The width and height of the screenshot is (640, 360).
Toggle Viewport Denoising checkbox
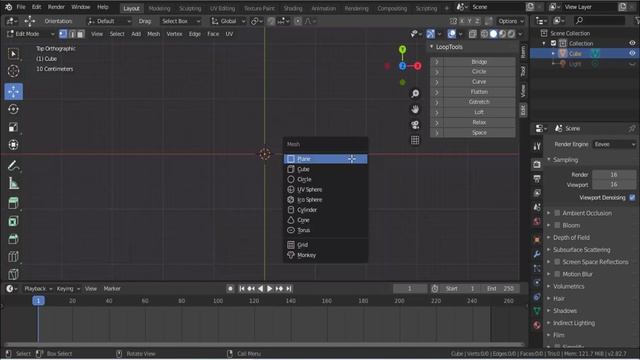pyautogui.click(x=632, y=198)
